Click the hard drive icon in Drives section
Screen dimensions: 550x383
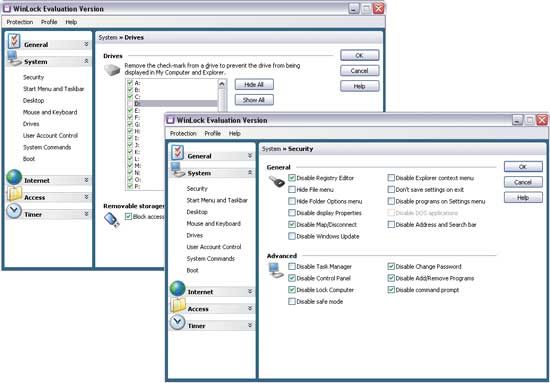coord(112,70)
